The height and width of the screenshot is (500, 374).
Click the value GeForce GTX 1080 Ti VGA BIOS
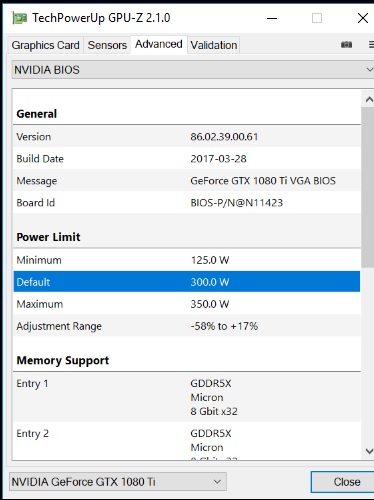(263, 181)
